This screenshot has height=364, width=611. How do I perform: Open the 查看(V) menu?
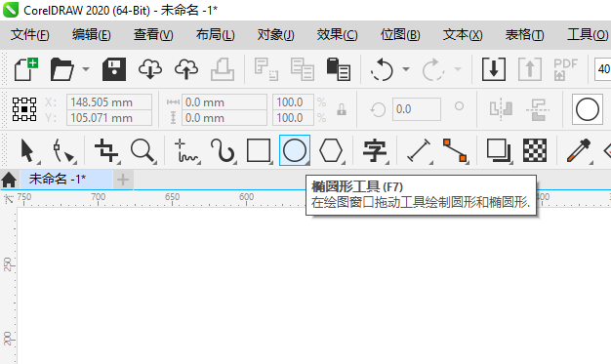(x=153, y=35)
